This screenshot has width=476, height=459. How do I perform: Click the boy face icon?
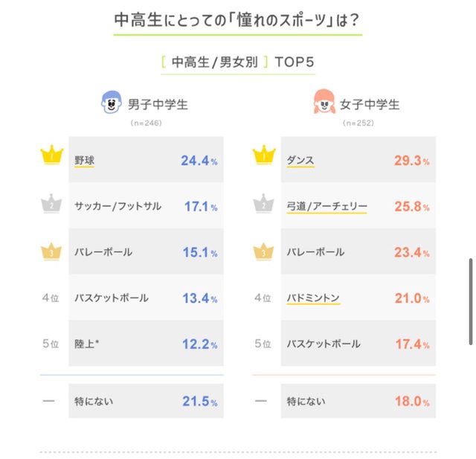click(x=110, y=104)
